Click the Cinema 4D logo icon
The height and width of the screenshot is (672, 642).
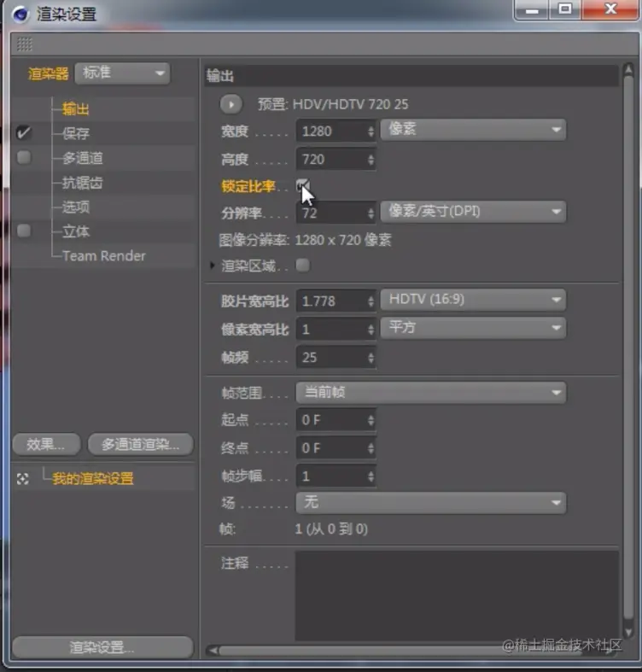[x=20, y=15]
